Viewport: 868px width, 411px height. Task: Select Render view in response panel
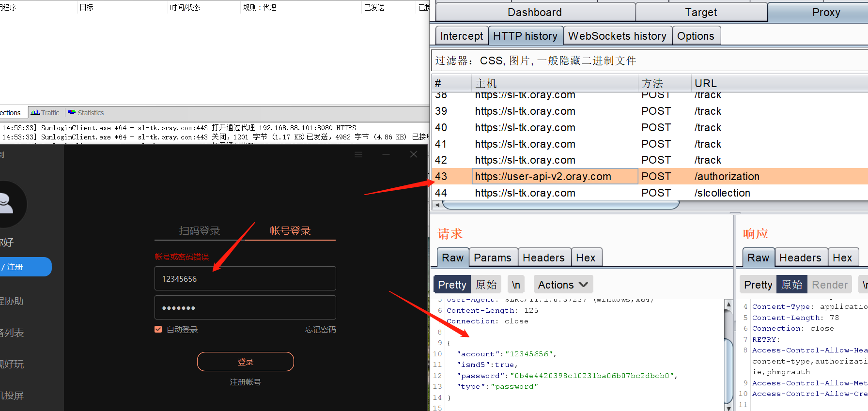pos(830,285)
